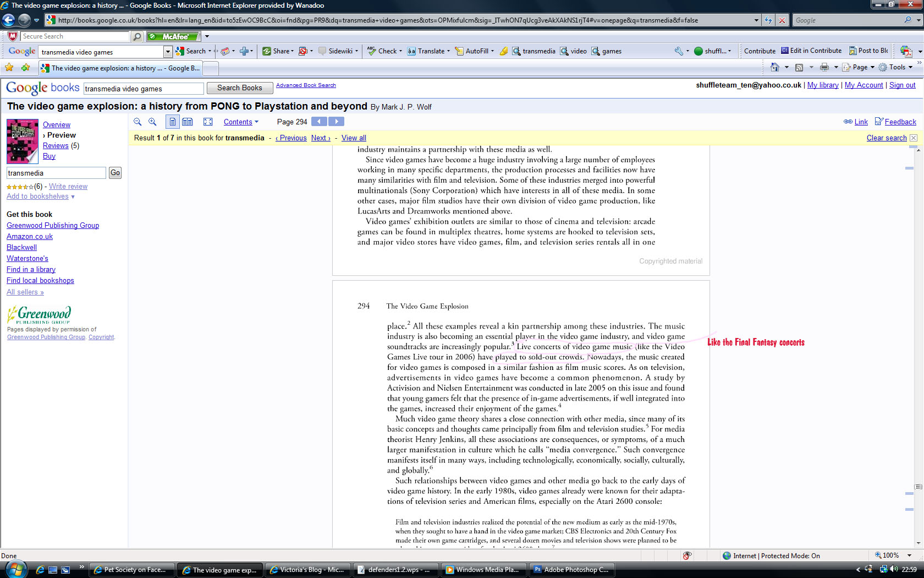This screenshot has height=578, width=924.
Task: Click the Search Books button
Action: pos(240,88)
